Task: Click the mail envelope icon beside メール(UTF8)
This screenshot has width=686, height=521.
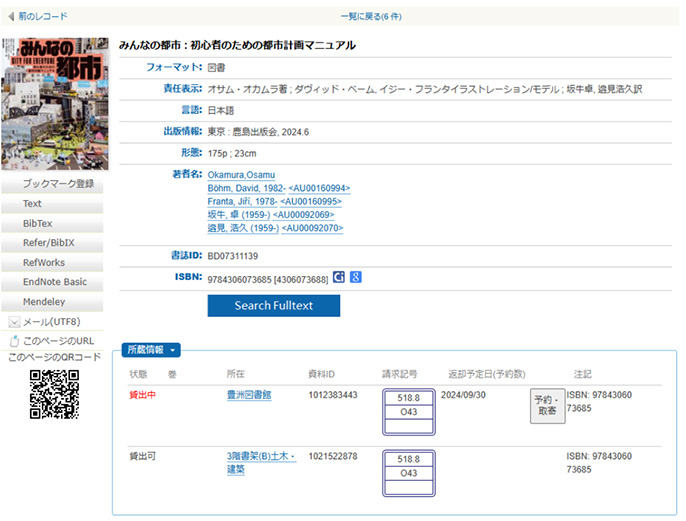Action: (x=14, y=322)
